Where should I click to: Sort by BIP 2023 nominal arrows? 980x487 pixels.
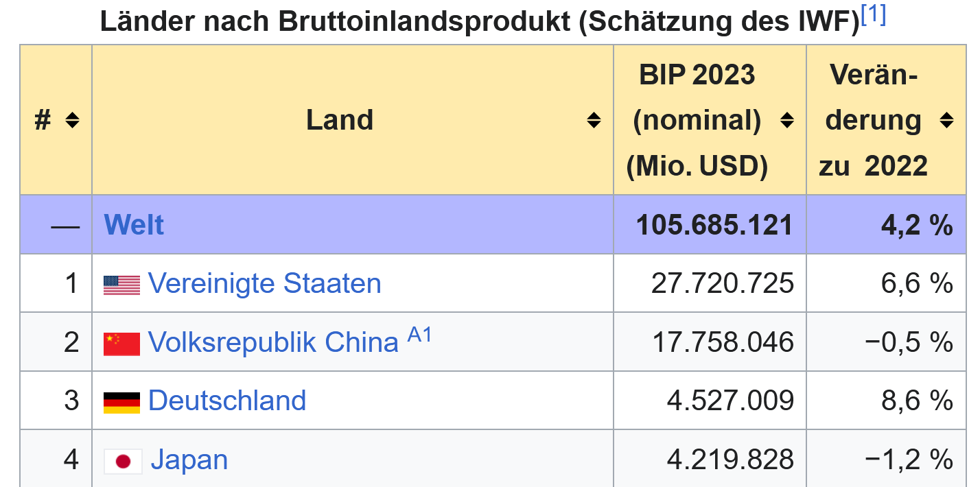click(x=787, y=121)
